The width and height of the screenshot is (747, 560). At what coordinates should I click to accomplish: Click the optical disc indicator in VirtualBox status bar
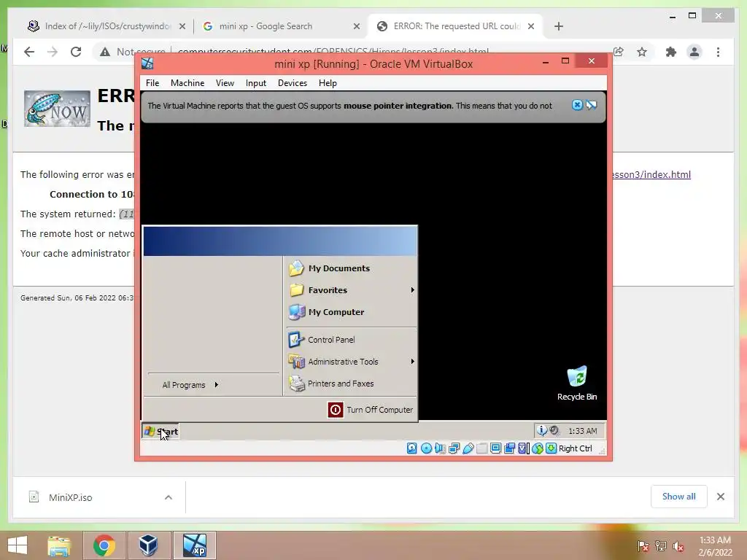pyautogui.click(x=426, y=448)
